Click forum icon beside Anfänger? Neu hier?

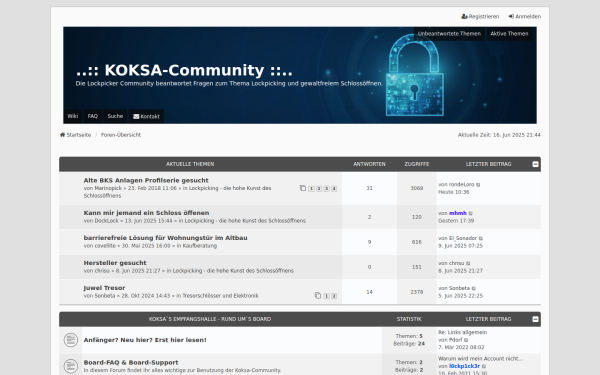(x=70, y=340)
